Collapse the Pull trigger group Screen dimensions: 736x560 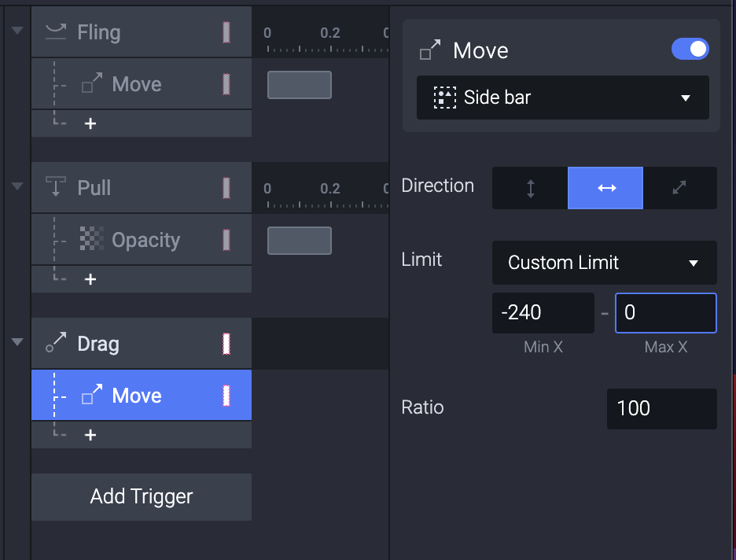pos(17,186)
